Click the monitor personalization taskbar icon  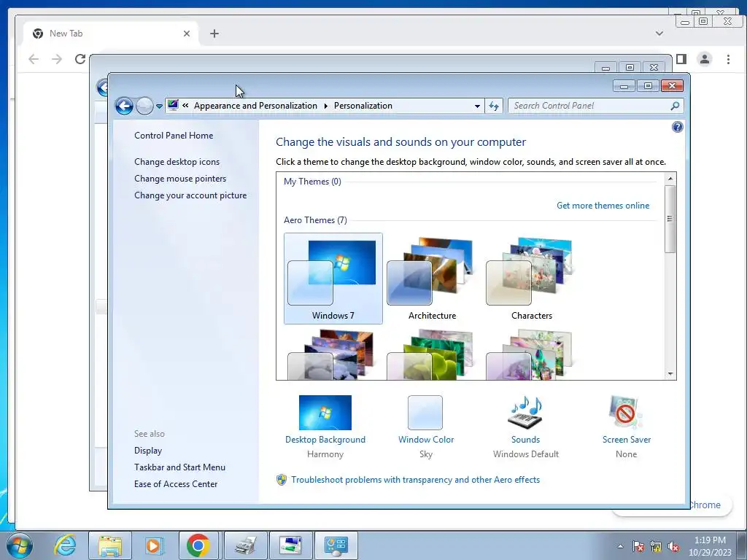tap(290, 545)
